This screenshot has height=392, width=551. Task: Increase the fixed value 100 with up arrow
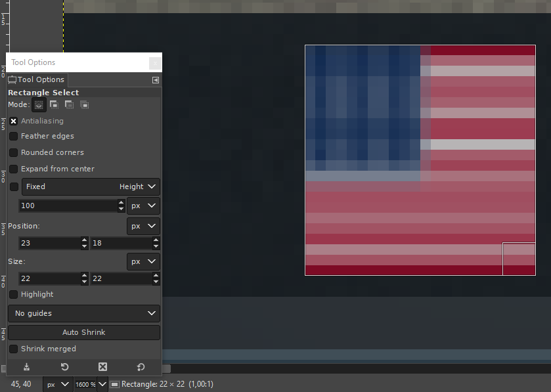[x=121, y=203]
